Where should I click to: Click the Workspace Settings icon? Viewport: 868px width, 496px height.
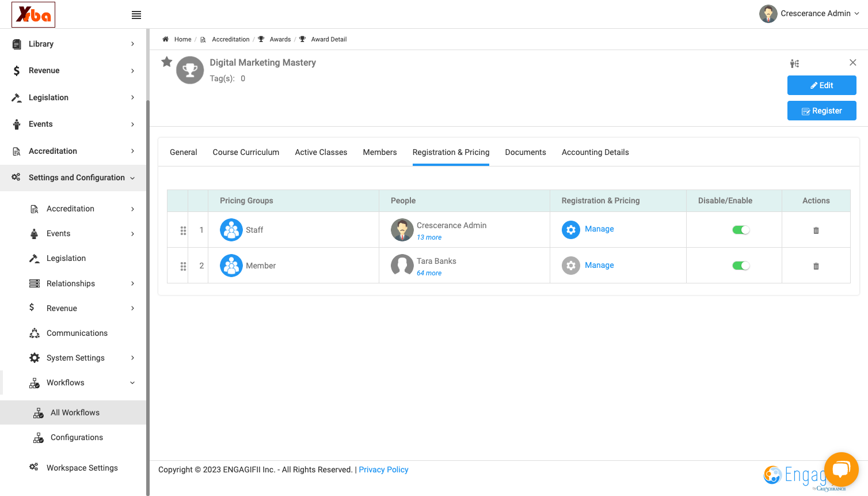[x=34, y=467]
